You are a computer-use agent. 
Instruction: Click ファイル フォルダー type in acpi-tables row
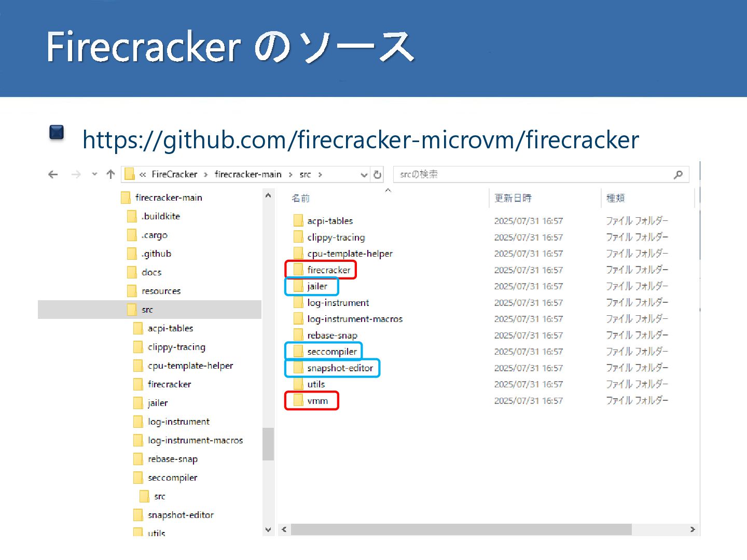(637, 220)
